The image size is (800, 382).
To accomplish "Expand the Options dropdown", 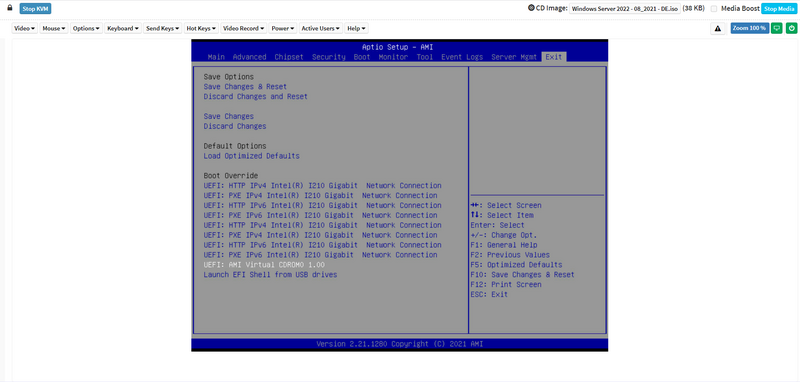I will click(86, 29).
